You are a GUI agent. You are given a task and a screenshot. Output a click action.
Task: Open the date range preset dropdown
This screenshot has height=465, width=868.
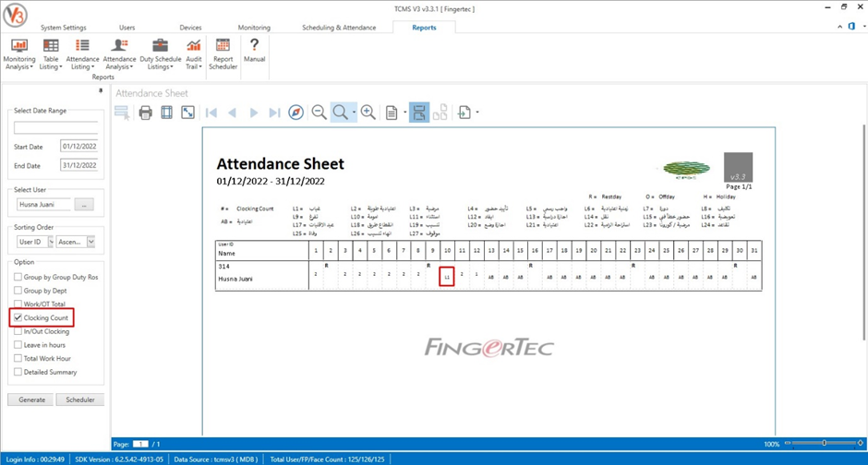pyautogui.click(x=56, y=127)
